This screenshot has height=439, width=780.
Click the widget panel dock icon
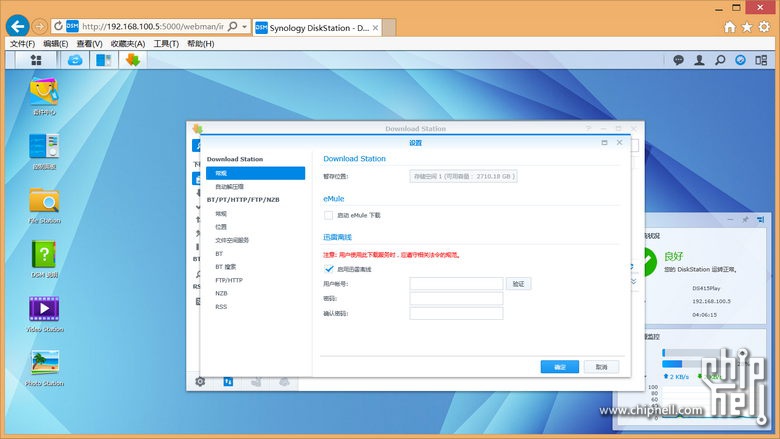click(x=760, y=219)
